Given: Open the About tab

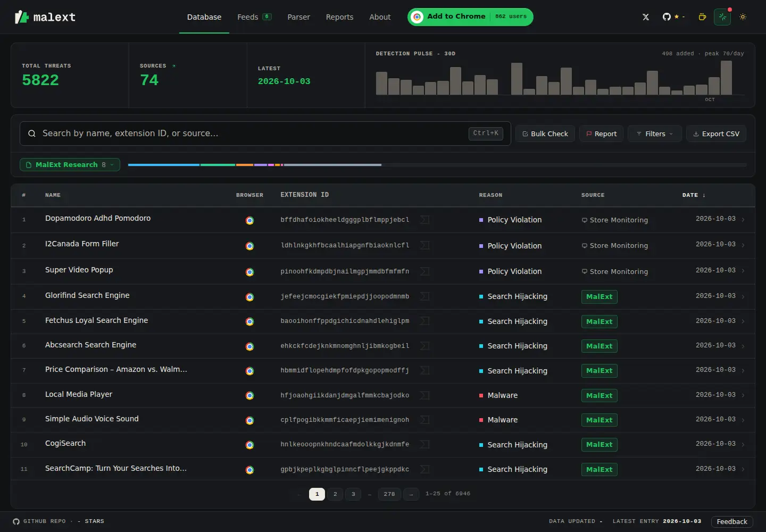Looking at the screenshot, I should click(380, 17).
